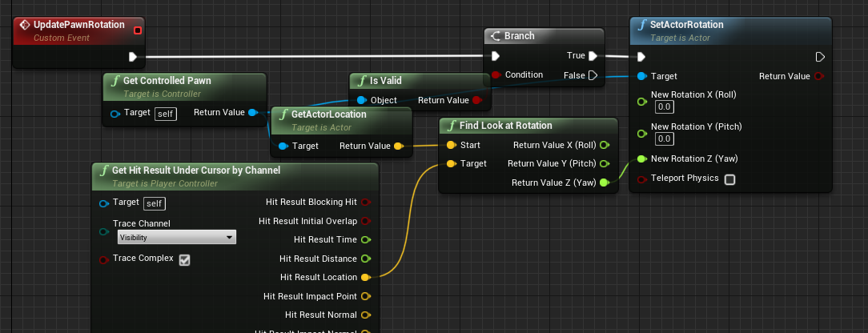868x333 pixels.
Task: Click Find Look at Rotation Target pin
Action: (451, 164)
